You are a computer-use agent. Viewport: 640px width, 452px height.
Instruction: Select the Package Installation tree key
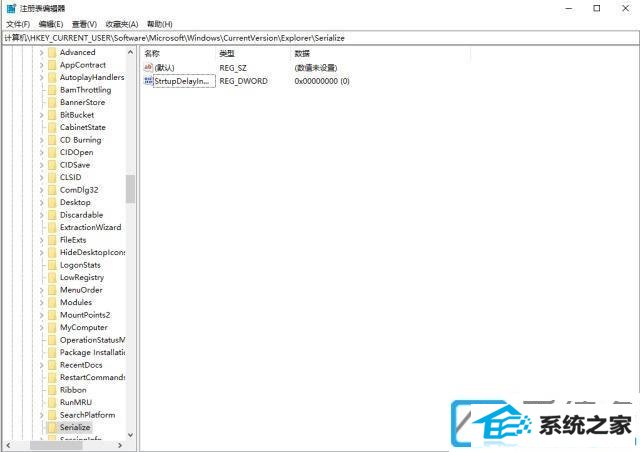click(93, 352)
